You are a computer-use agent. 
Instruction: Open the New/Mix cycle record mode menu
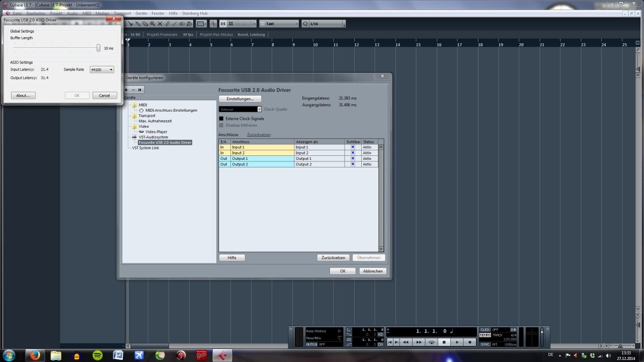pyautogui.click(x=324, y=338)
